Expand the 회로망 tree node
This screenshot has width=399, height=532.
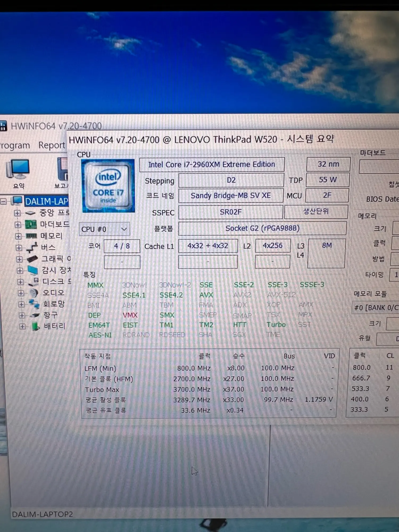(22, 304)
